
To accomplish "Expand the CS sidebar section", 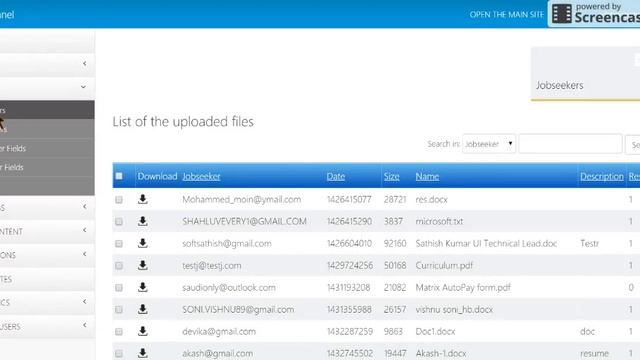I will (x=84, y=301).
